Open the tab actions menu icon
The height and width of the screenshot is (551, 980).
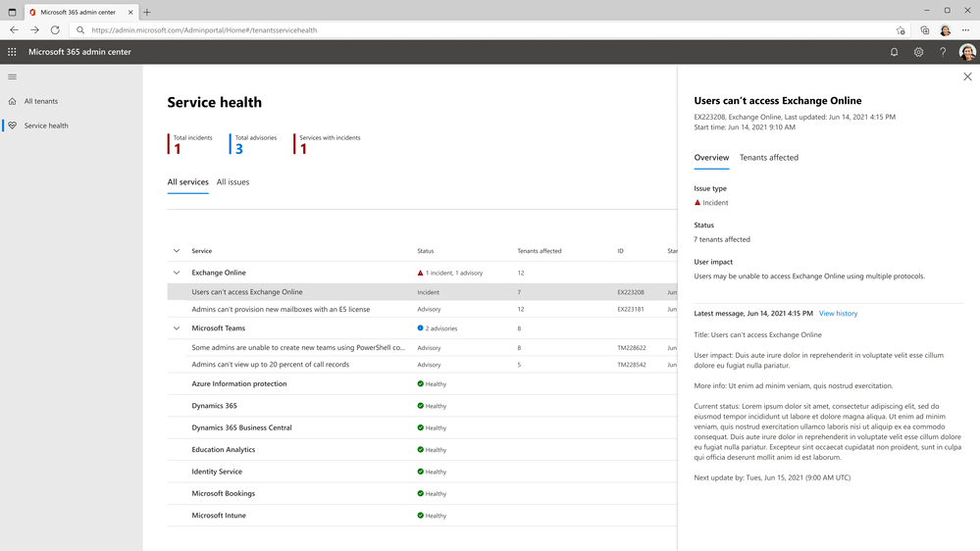(12, 12)
